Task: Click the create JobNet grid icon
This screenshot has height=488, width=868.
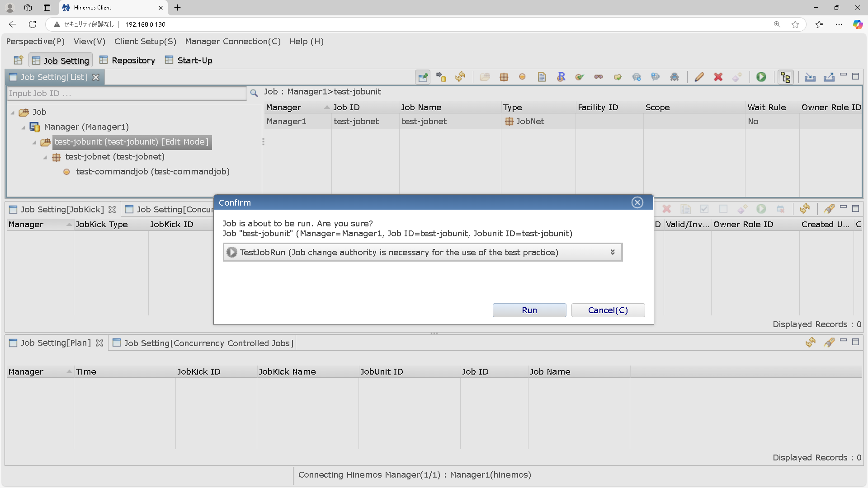Action: (504, 77)
